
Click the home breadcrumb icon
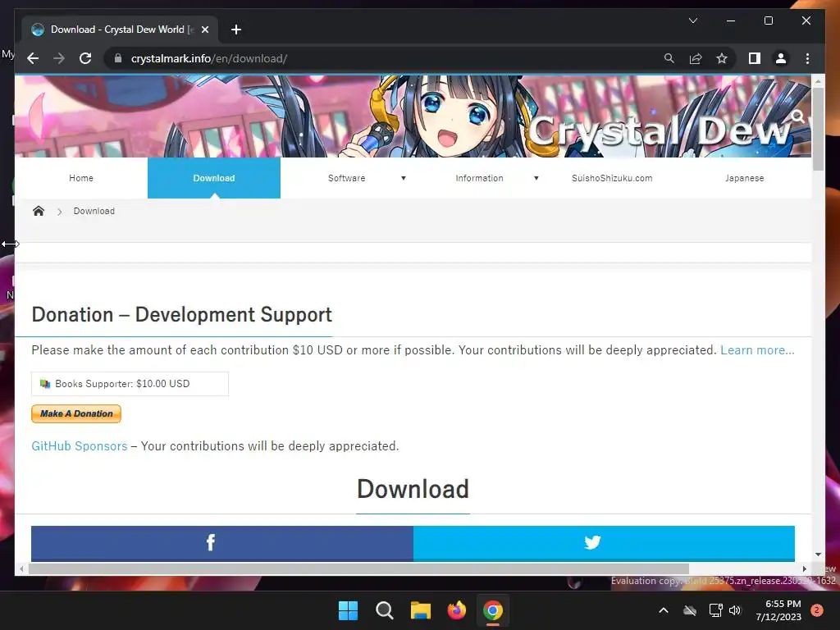(38, 211)
